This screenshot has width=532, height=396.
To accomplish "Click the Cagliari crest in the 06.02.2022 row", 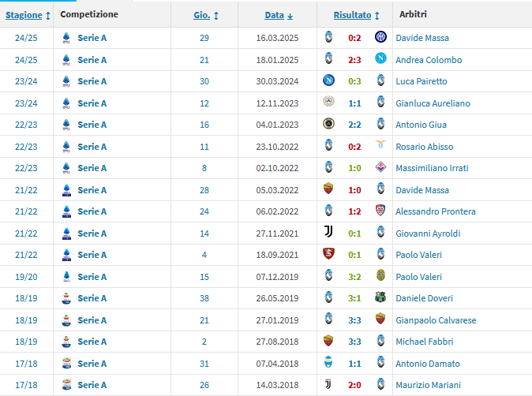I will tap(380, 211).
